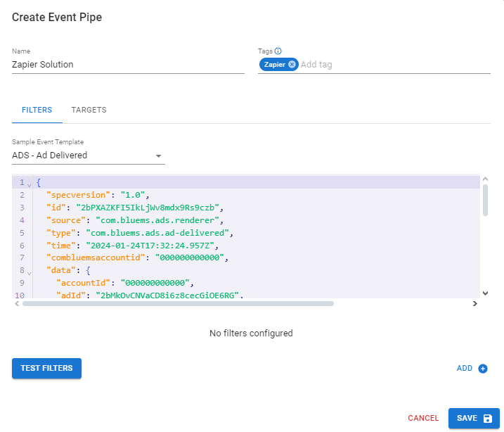Save the event pipe
504x432 pixels.
[474, 418]
